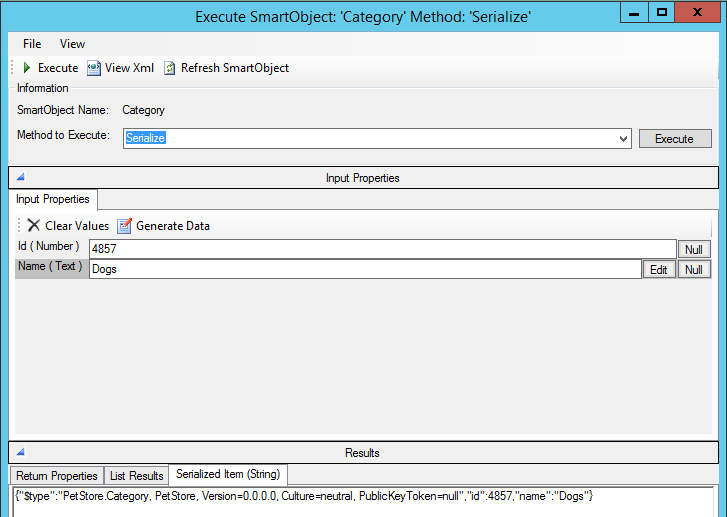Switch to the Return Properties tab

point(57,476)
